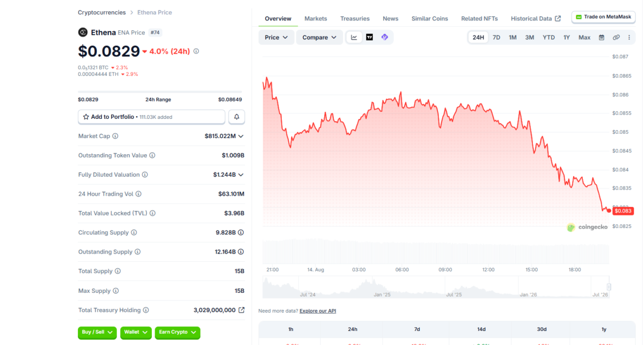Image resolution: width=644 pixels, height=345 pixels.
Task: Click the info icon next to Circulating Supply label
Action: coord(134,233)
